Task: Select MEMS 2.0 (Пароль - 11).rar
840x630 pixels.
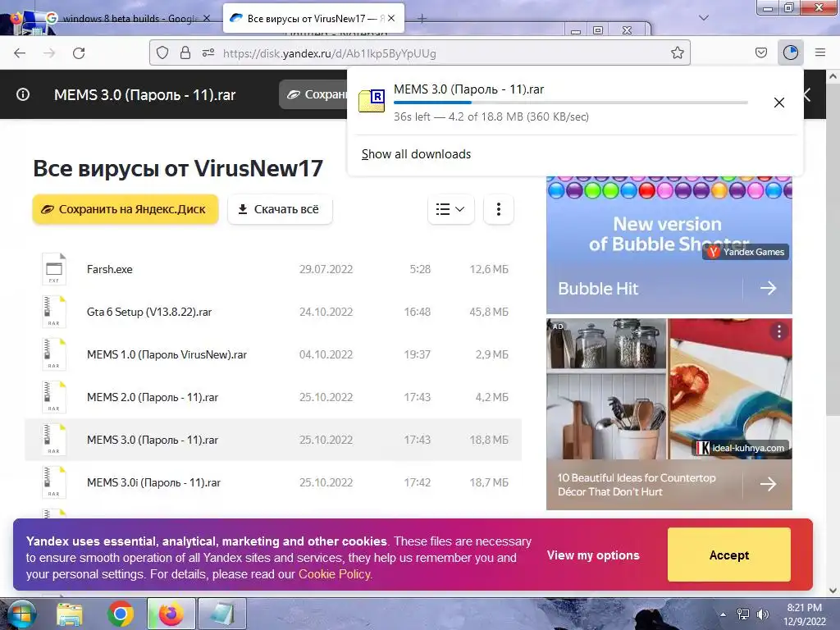Action: (273, 397)
